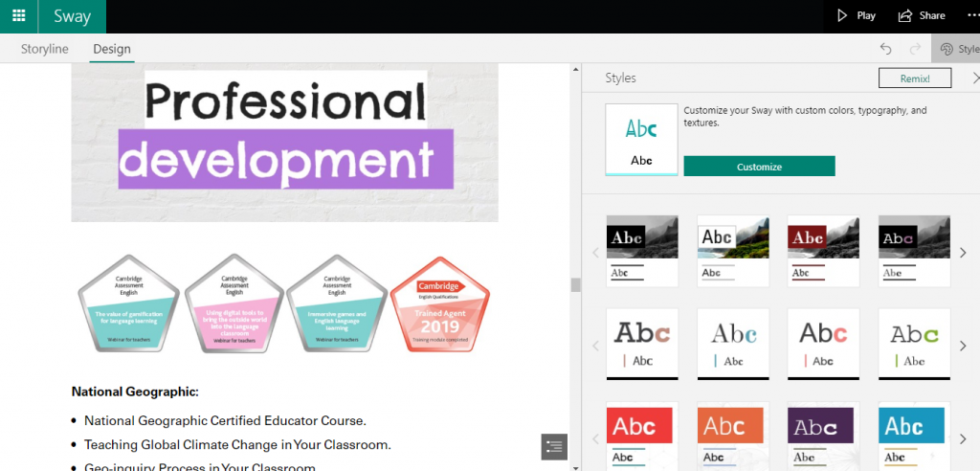Click the preview scrollbar thumb
The height and width of the screenshot is (471, 980).
pyautogui.click(x=575, y=284)
